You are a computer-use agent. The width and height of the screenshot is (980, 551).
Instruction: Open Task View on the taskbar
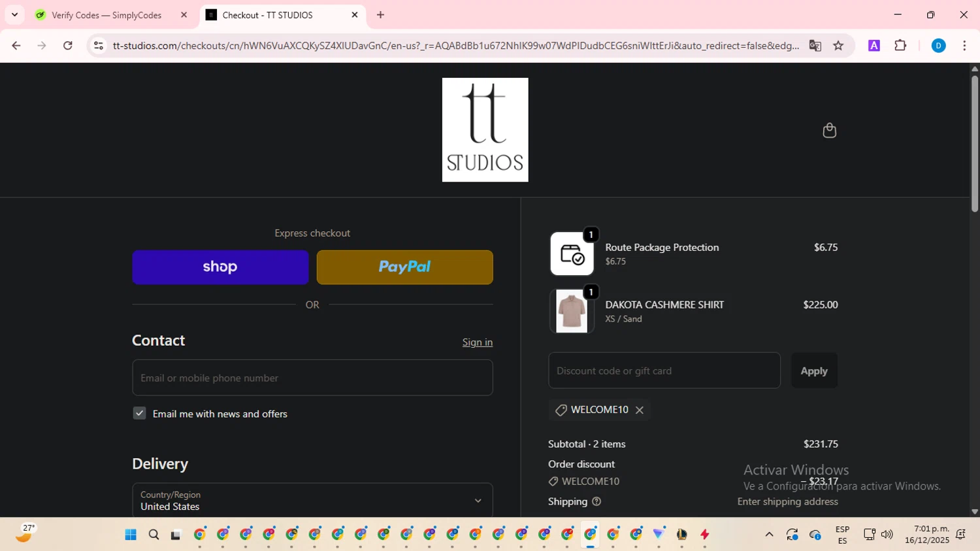tap(176, 535)
